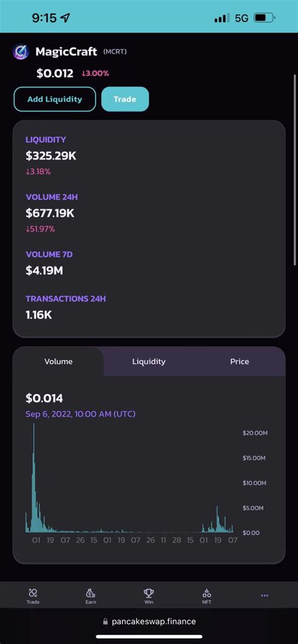
Task: Tap the lock icon beside pancakeswap.finance
Action: [106, 622]
